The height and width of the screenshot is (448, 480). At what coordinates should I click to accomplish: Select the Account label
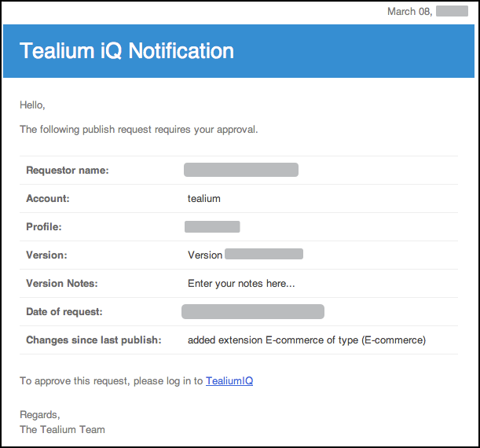click(48, 199)
